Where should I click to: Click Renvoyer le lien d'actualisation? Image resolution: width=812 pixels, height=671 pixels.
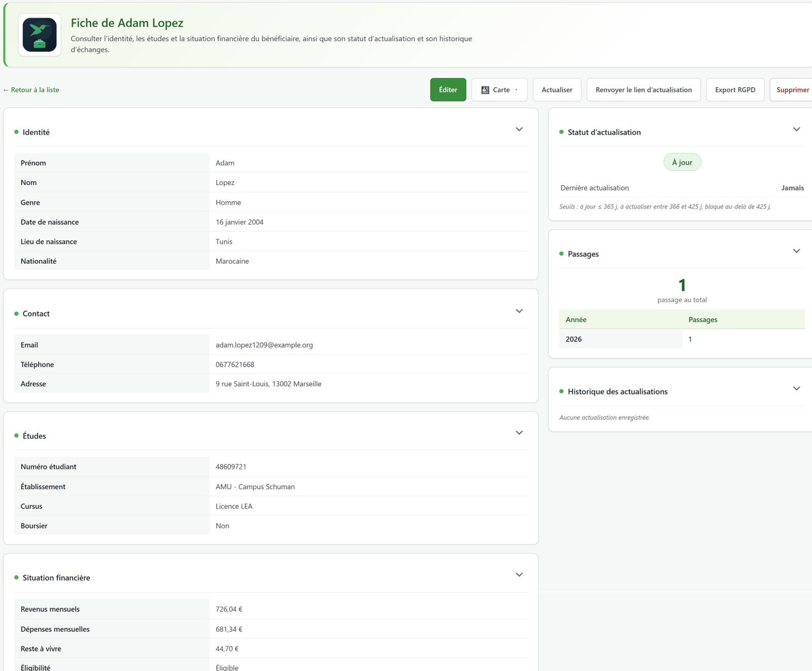(x=643, y=90)
